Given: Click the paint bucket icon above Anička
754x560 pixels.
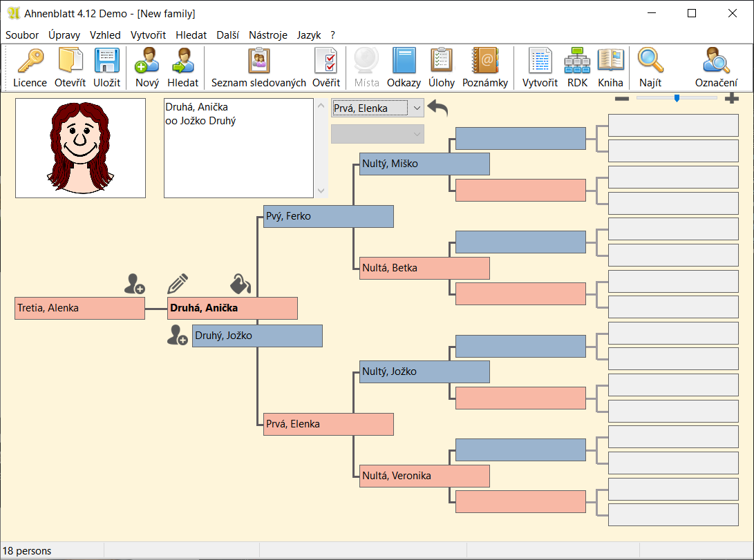Looking at the screenshot, I should tap(240, 284).
